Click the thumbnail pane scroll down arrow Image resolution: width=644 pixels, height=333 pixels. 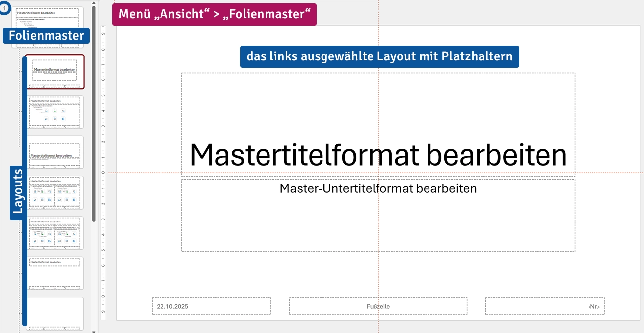point(94,330)
